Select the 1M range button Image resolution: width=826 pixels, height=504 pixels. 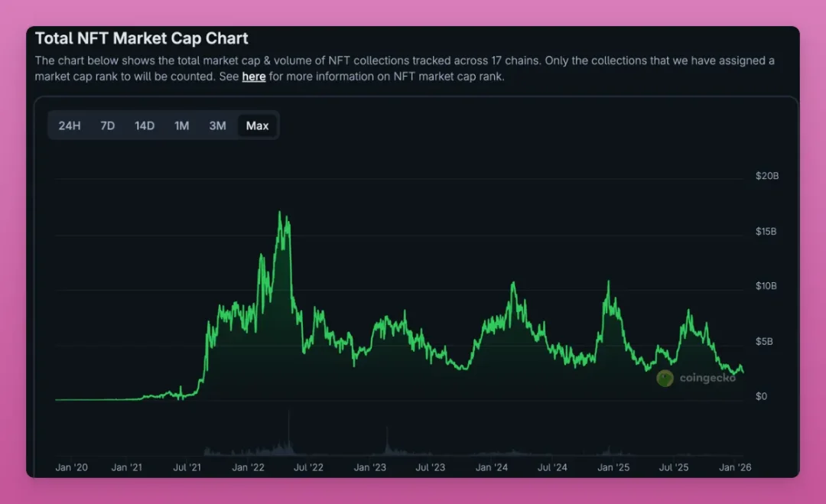pyautogui.click(x=182, y=126)
